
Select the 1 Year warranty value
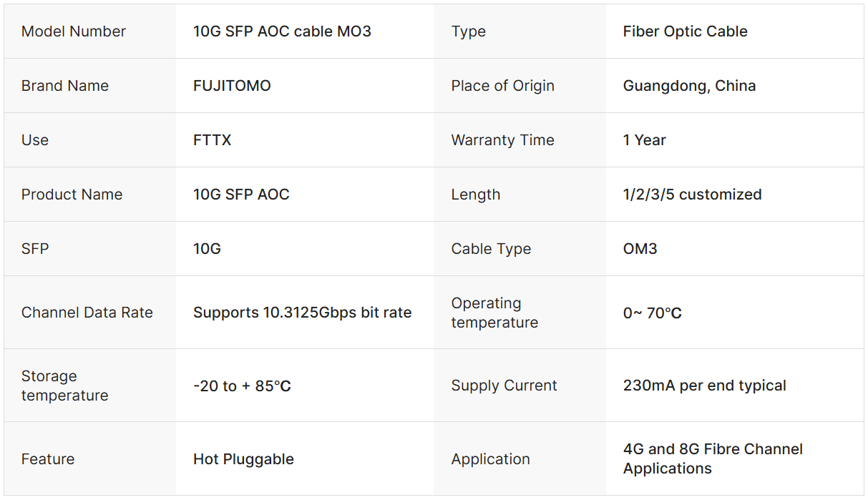(644, 140)
